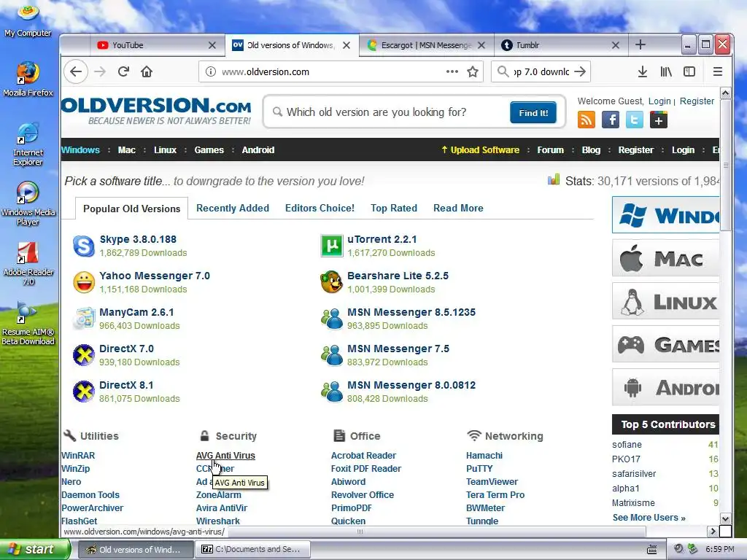
Task: Click the Login link beside Welcome Guest
Action: coord(659,101)
